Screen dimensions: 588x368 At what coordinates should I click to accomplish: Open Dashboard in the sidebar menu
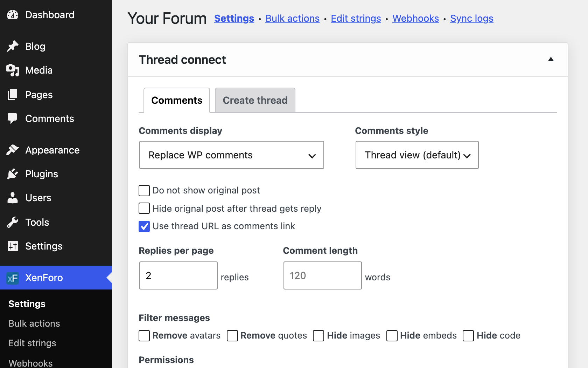[x=56, y=15]
